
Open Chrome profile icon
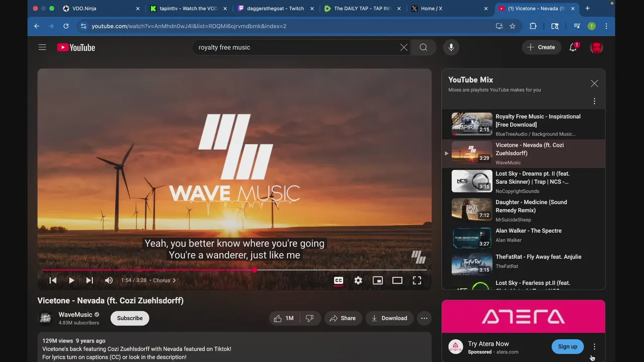pos(592,26)
